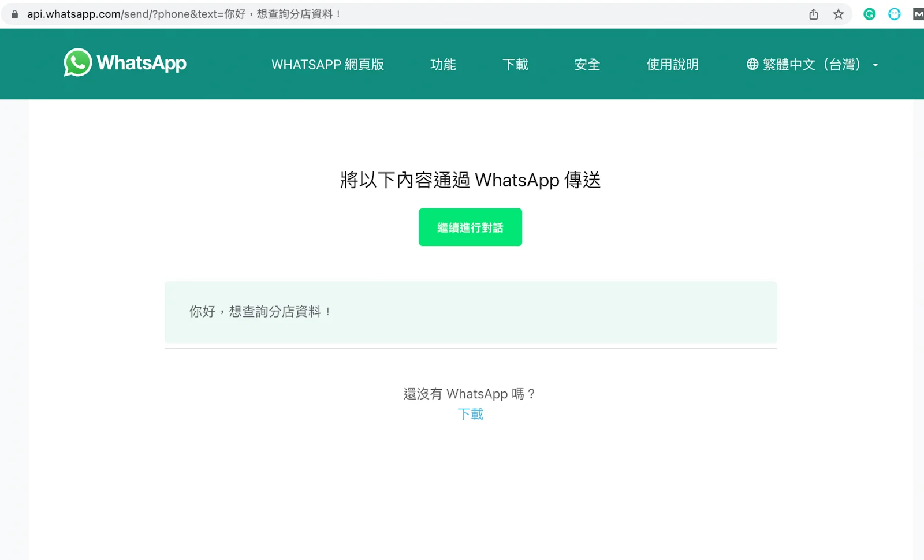
Task: Click the WhatsApp logo icon
Action: click(x=77, y=62)
